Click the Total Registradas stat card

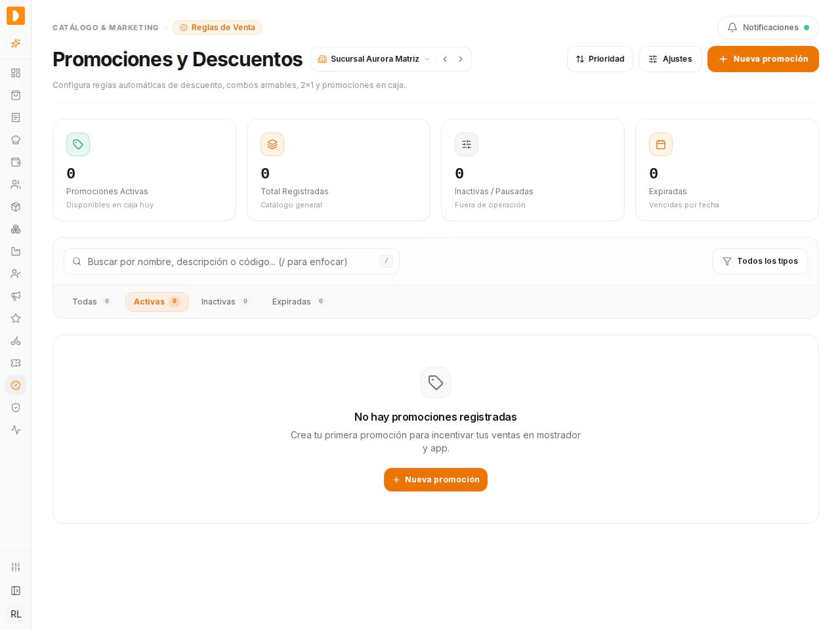click(x=339, y=170)
